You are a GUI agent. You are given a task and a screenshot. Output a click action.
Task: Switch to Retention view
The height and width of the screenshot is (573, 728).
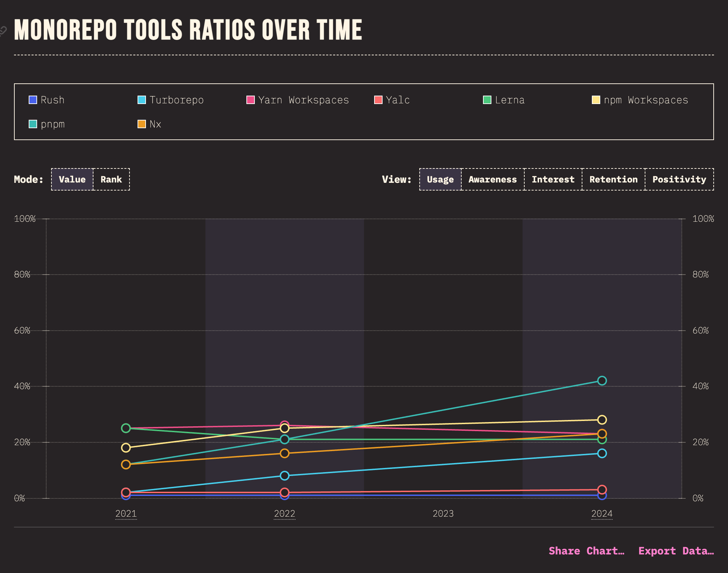pyautogui.click(x=613, y=179)
